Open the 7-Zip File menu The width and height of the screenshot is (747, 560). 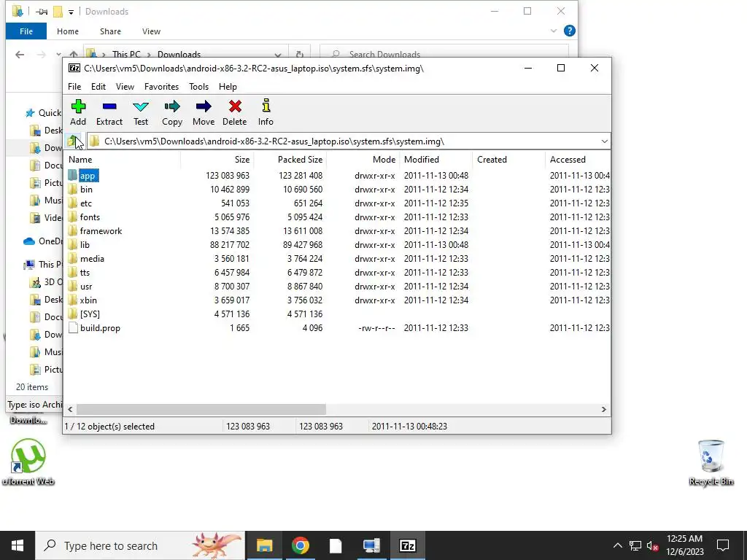pyautogui.click(x=74, y=87)
